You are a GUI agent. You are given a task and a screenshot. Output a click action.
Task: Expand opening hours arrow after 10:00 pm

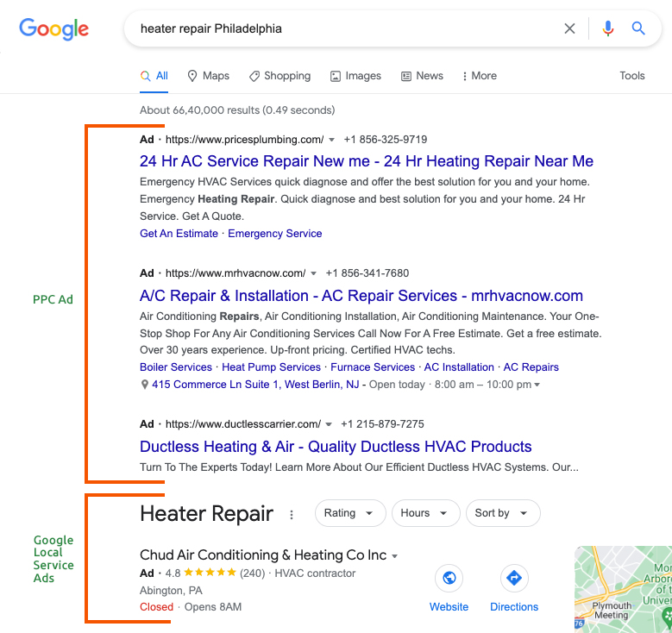(537, 385)
